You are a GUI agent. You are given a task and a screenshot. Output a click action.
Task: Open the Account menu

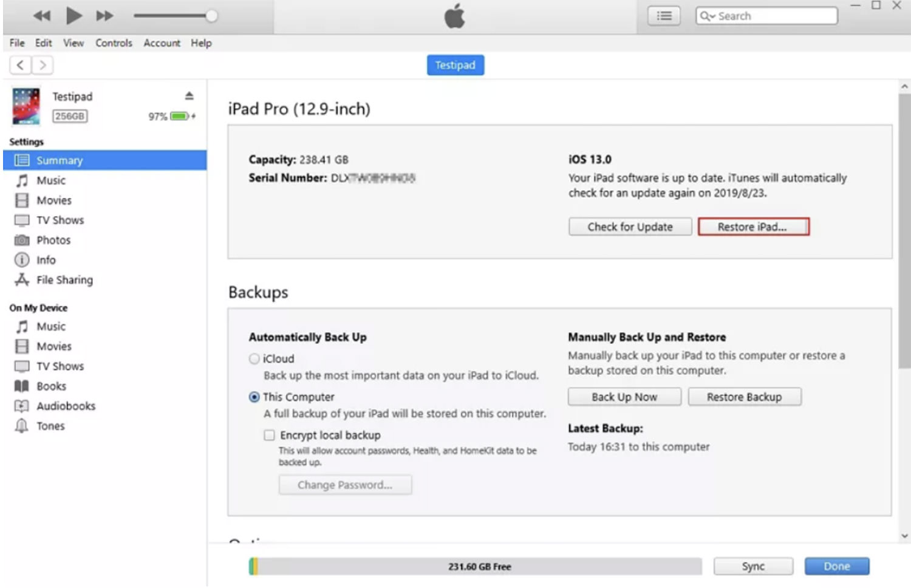pos(162,43)
